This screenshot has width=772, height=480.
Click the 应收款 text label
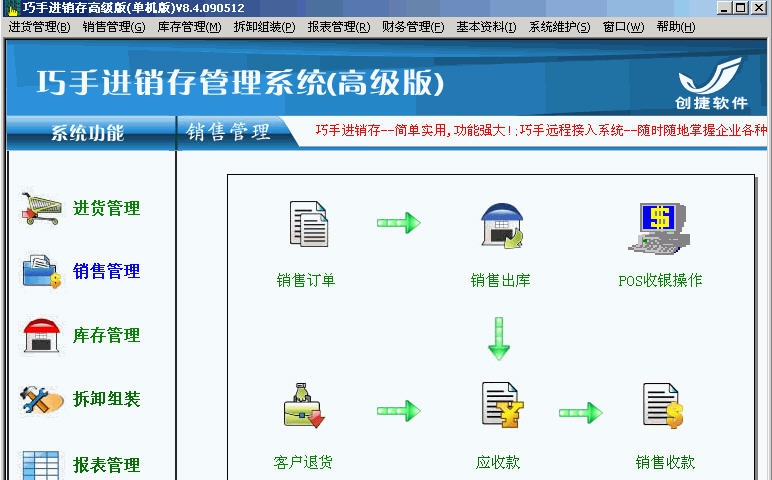pyautogui.click(x=498, y=462)
